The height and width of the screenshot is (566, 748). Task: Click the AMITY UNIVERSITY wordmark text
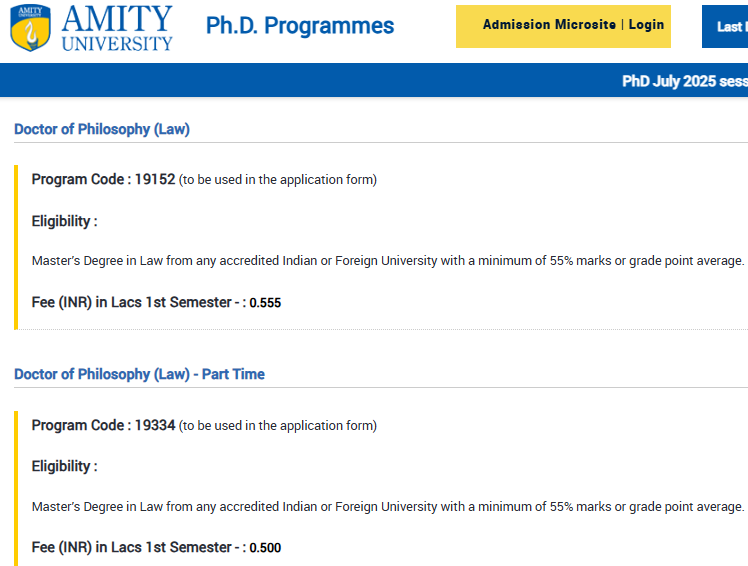[x=117, y=28]
